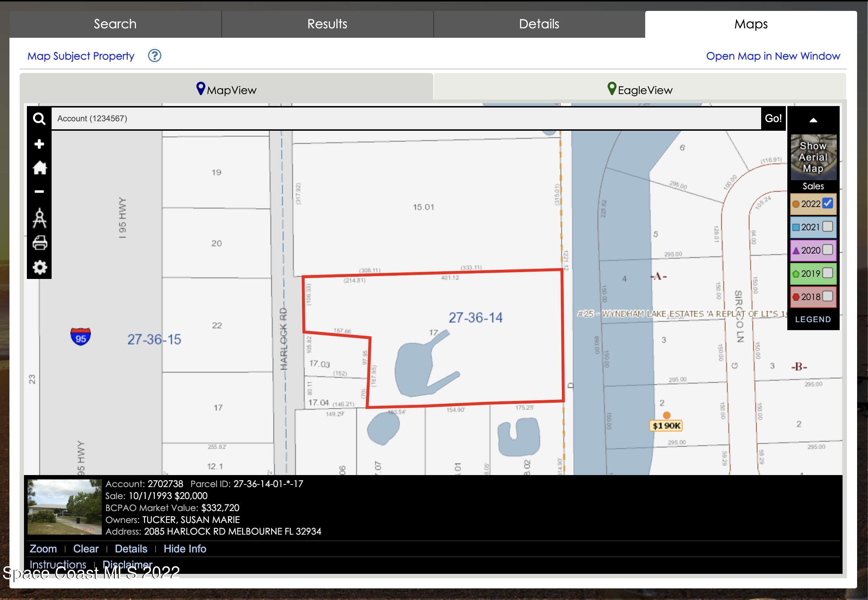
Task: Click the Go! button to search account
Action: tap(772, 118)
